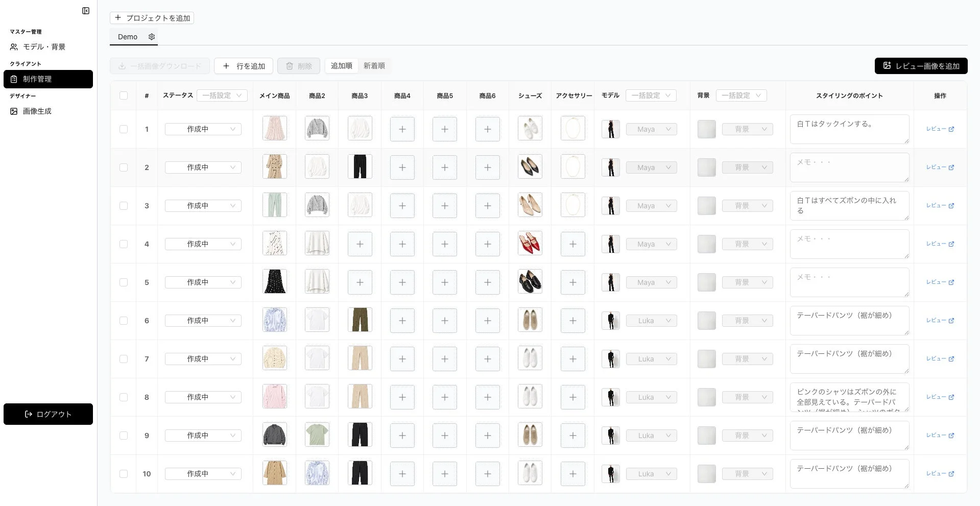Open 制作管理 in sidebar
980x506 pixels.
tap(48, 79)
